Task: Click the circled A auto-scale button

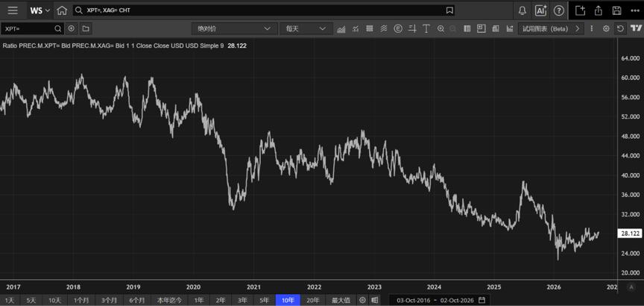Action: click(631, 287)
